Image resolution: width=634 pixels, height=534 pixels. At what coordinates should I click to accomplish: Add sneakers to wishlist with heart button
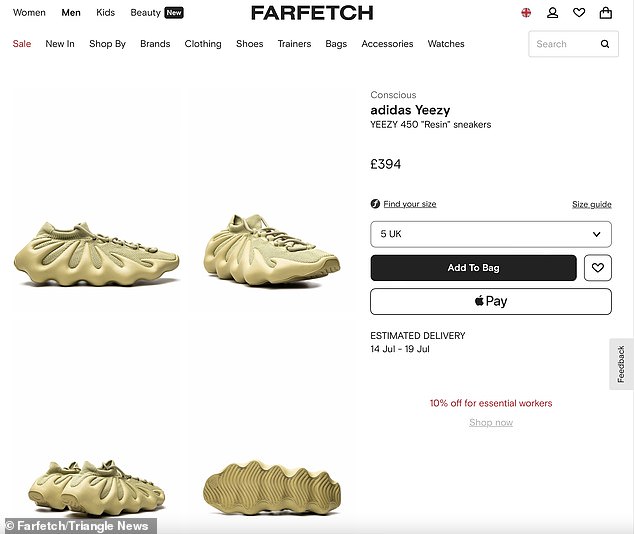point(598,268)
